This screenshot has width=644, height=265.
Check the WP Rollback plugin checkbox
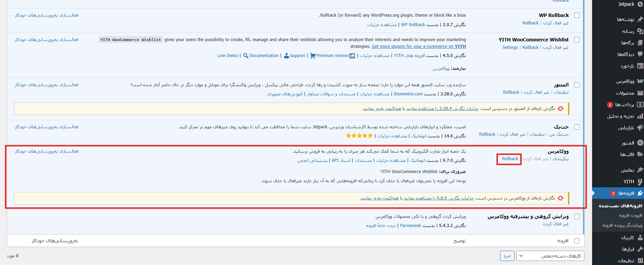coord(577,15)
